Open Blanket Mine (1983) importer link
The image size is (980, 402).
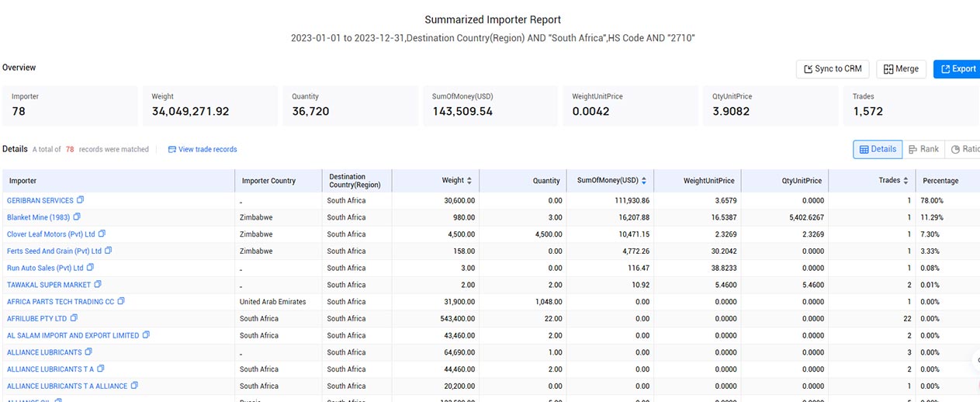click(x=38, y=217)
